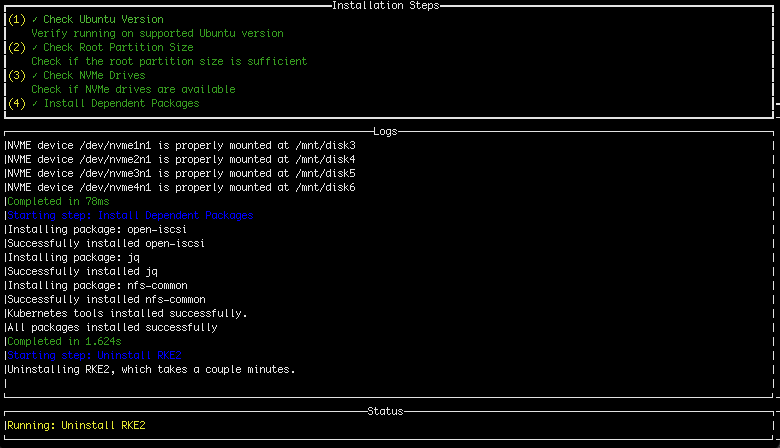
Task: Click 'Check if NVMe drives are available' description
Action: pyautogui.click(x=133, y=90)
